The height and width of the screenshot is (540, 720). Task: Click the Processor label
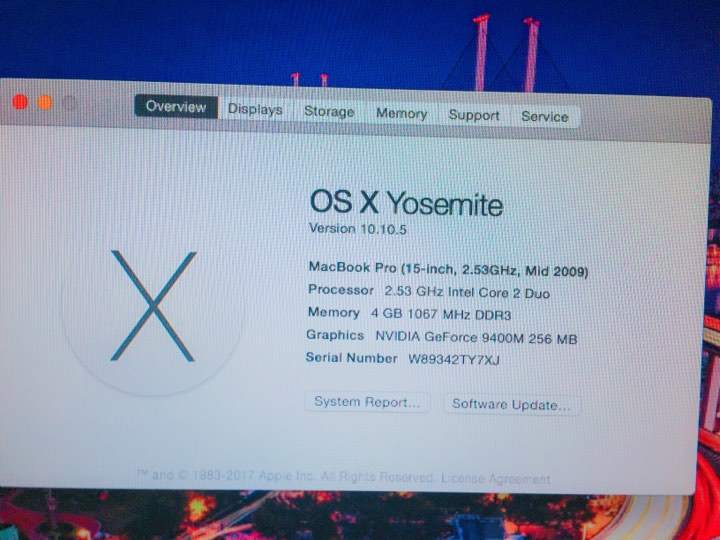pyautogui.click(x=341, y=290)
